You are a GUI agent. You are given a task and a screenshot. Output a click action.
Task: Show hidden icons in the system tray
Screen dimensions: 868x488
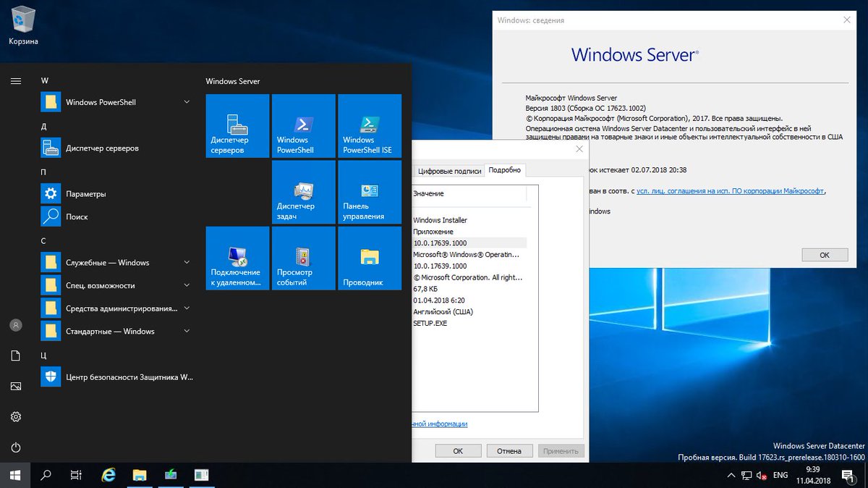click(731, 475)
